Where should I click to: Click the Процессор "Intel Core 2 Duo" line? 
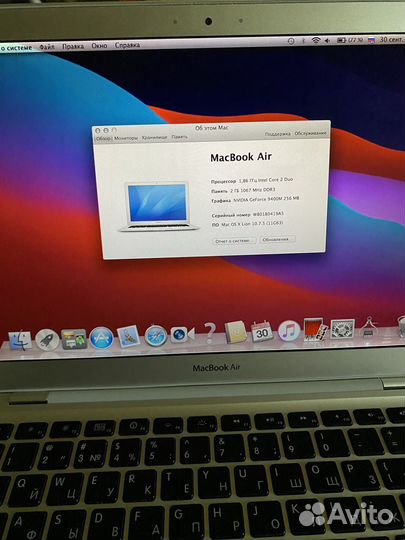252,180
